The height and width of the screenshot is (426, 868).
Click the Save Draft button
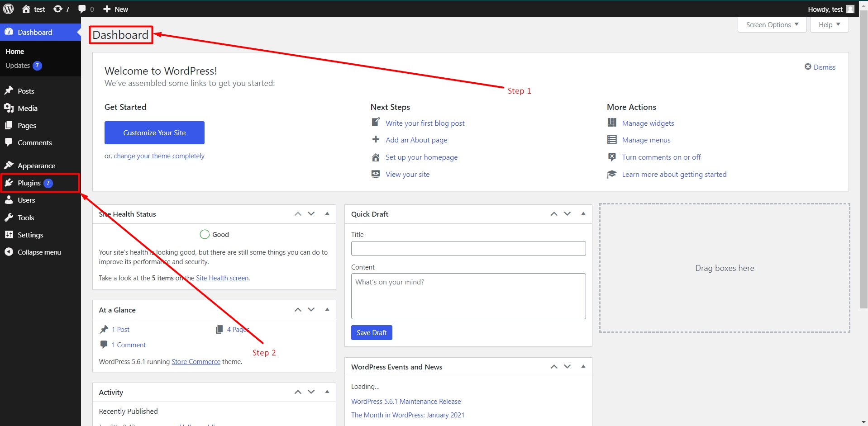click(x=372, y=332)
